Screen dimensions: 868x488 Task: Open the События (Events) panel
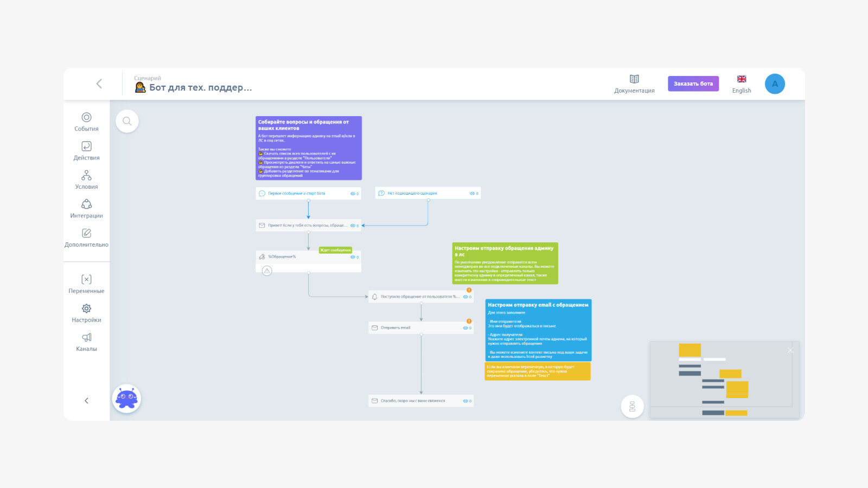pos(86,121)
